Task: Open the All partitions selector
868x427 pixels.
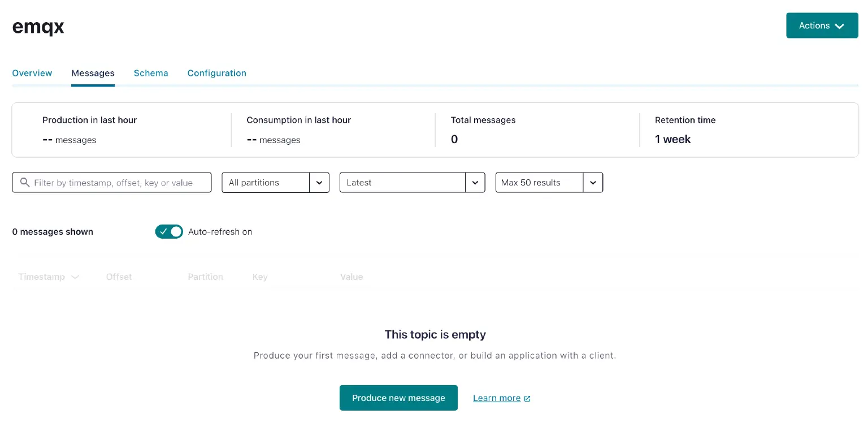Action: pos(266,182)
